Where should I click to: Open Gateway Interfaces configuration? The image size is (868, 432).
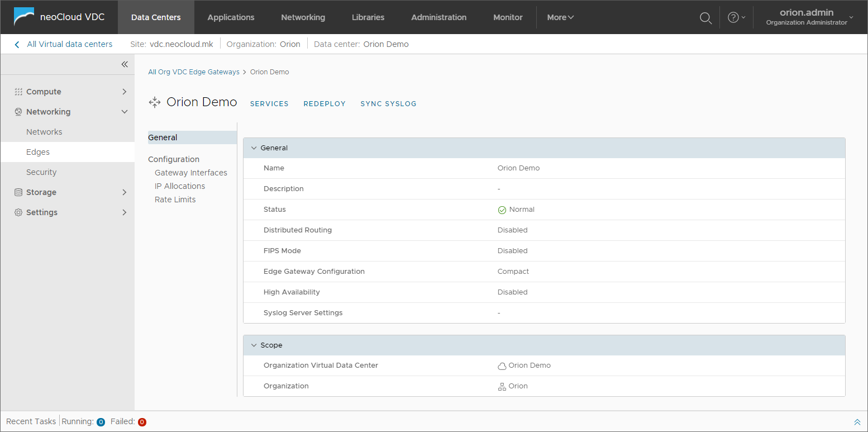[191, 173]
